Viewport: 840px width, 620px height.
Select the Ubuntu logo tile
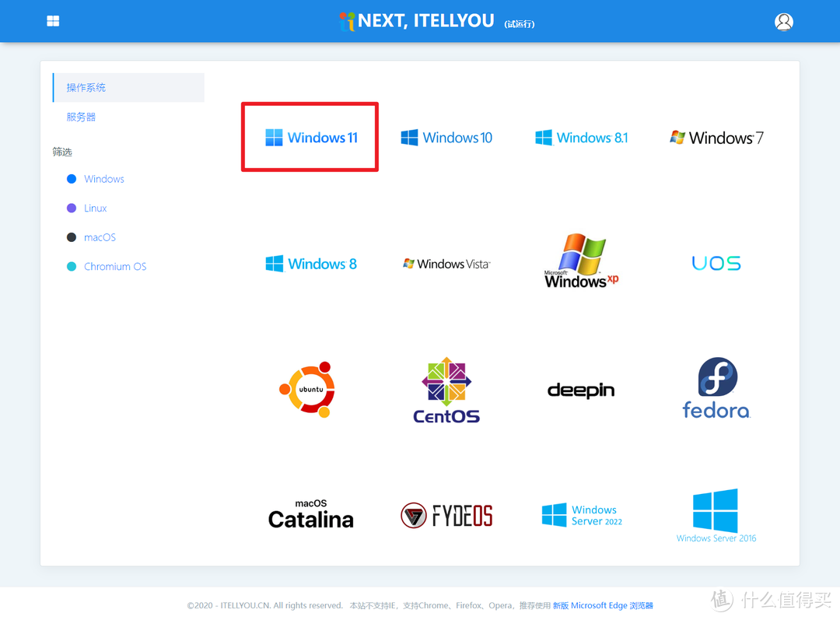[x=308, y=390]
